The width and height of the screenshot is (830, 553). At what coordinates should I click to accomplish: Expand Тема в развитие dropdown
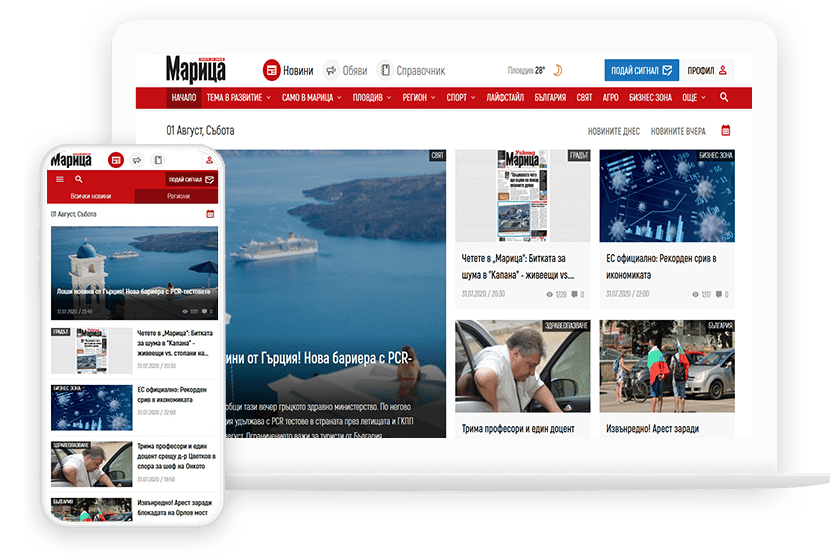pyautogui.click(x=238, y=98)
